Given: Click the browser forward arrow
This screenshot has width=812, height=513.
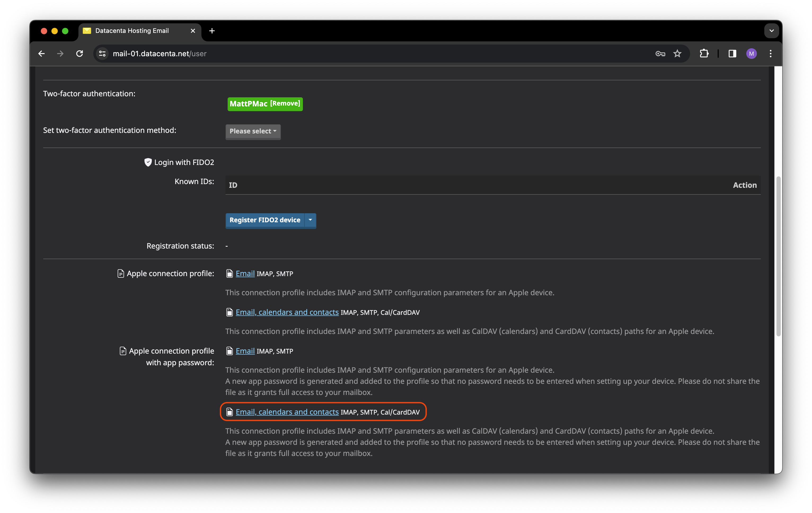Looking at the screenshot, I should coord(60,54).
